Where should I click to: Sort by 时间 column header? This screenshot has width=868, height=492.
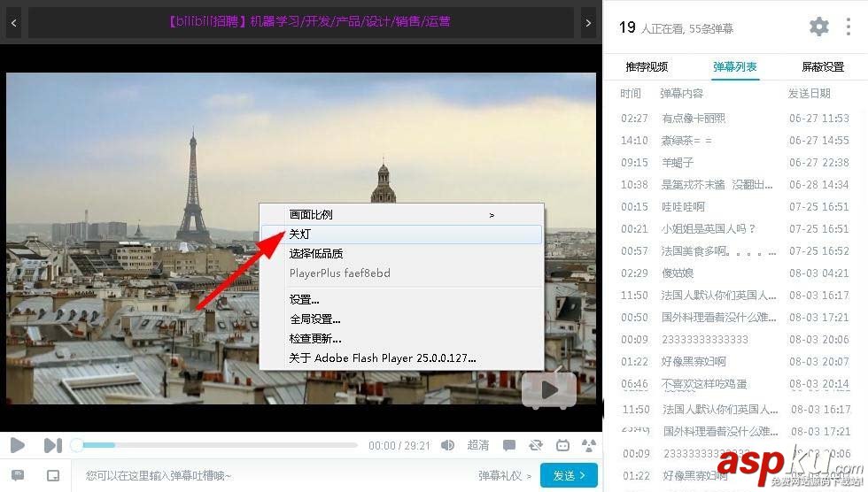(x=631, y=94)
